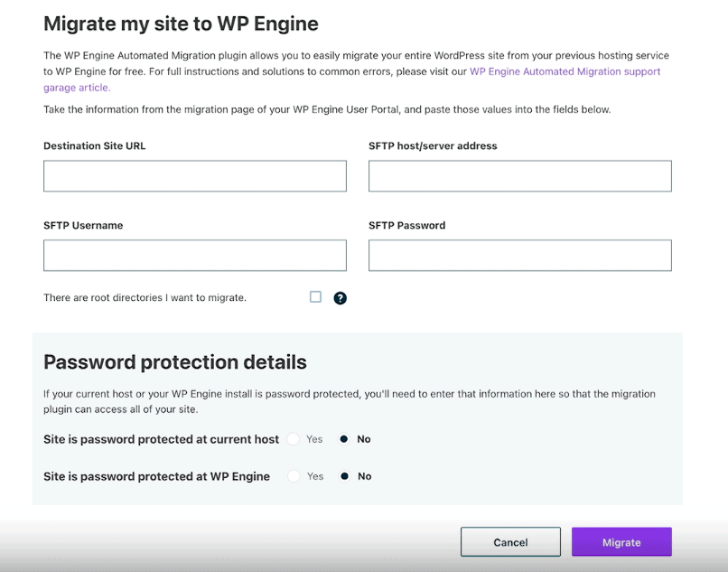Viewport: 728px width, 572px height.
Task: Click 'Site is password protected at WP Engine' label
Action: (x=156, y=477)
